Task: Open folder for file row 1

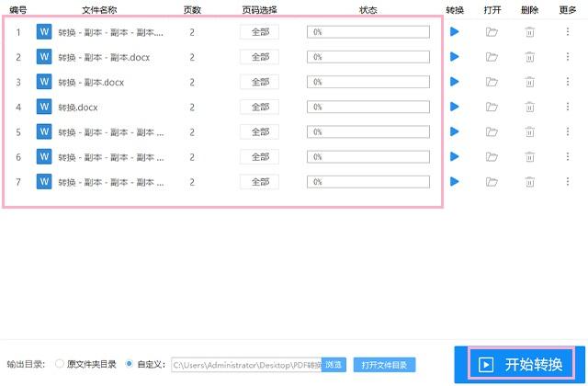Action: [492, 32]
